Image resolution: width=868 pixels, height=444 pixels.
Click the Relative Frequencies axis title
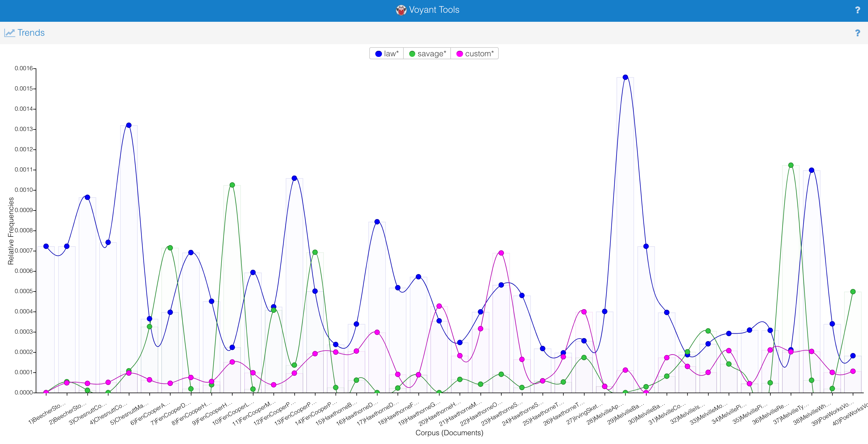pyautogui.click(x=11, y=231)
